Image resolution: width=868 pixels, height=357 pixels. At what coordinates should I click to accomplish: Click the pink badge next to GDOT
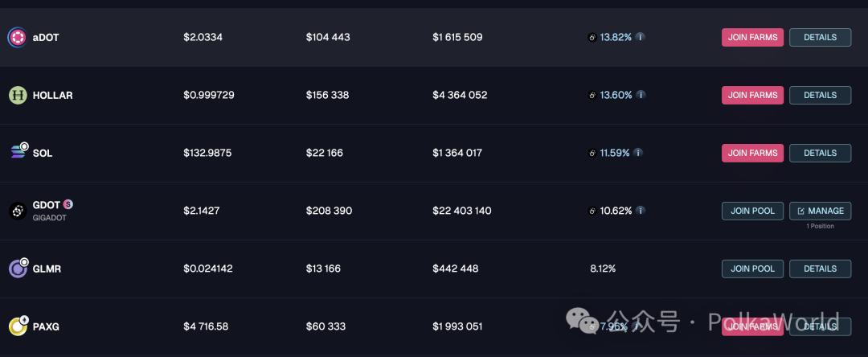point(68,204)
